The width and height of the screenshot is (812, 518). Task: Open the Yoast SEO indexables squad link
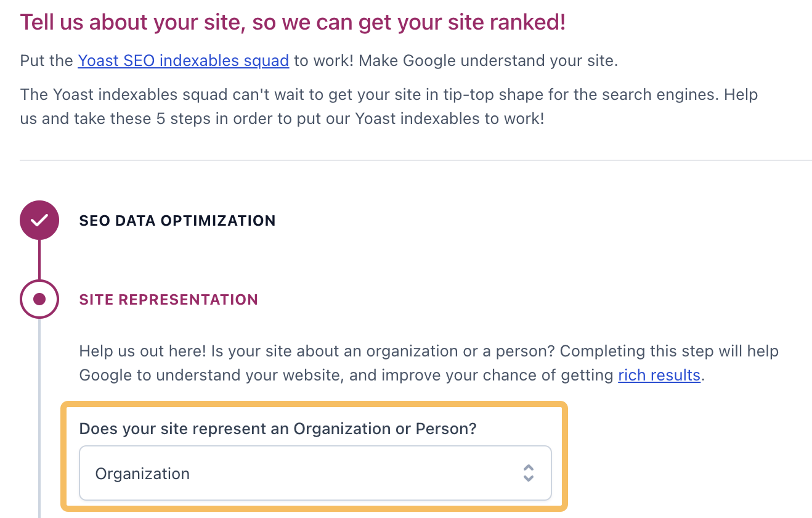coord(183,60)
